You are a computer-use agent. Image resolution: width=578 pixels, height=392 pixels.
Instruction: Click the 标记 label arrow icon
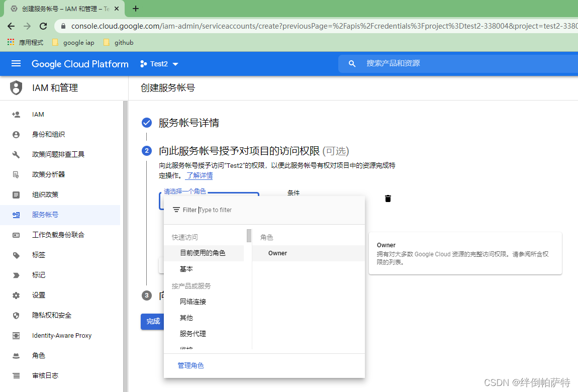coord(16,275)
